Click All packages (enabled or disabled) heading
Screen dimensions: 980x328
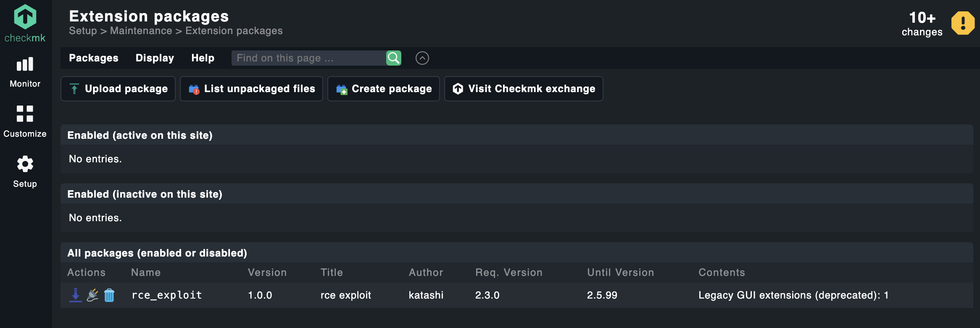pyautogui.click(x=157, y=253)
